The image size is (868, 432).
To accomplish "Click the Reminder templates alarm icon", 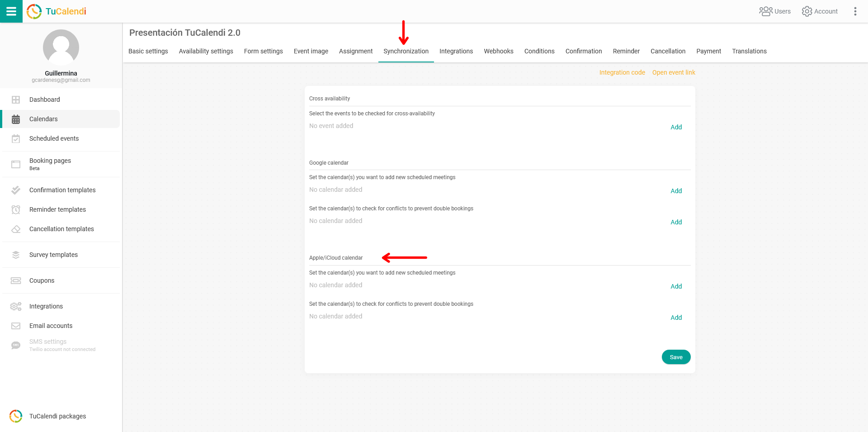I will click(16, 209).
